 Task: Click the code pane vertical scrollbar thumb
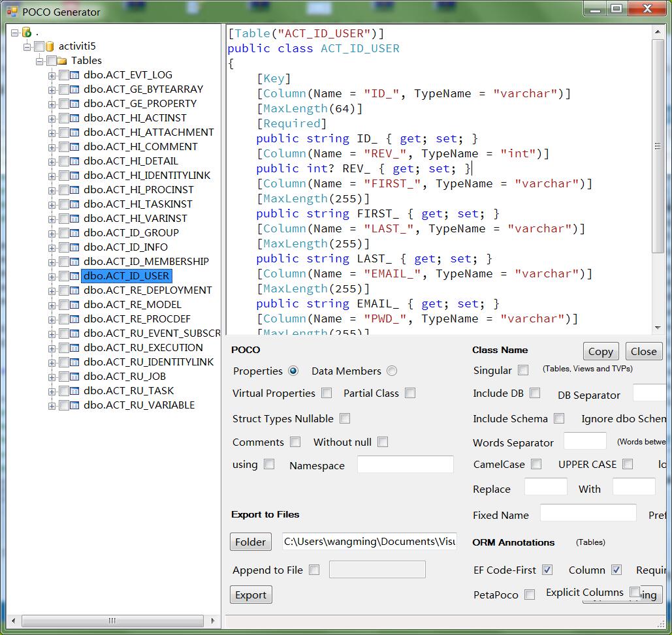658,146
